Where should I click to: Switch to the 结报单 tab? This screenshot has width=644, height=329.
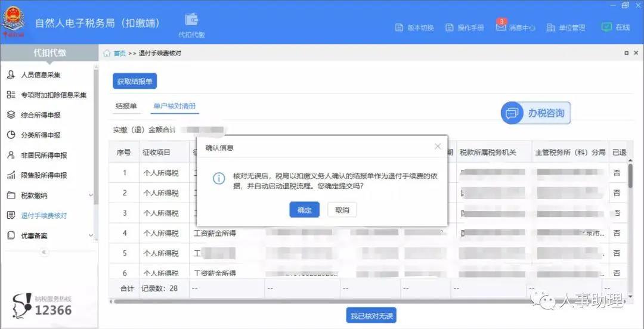click(126, 106)
